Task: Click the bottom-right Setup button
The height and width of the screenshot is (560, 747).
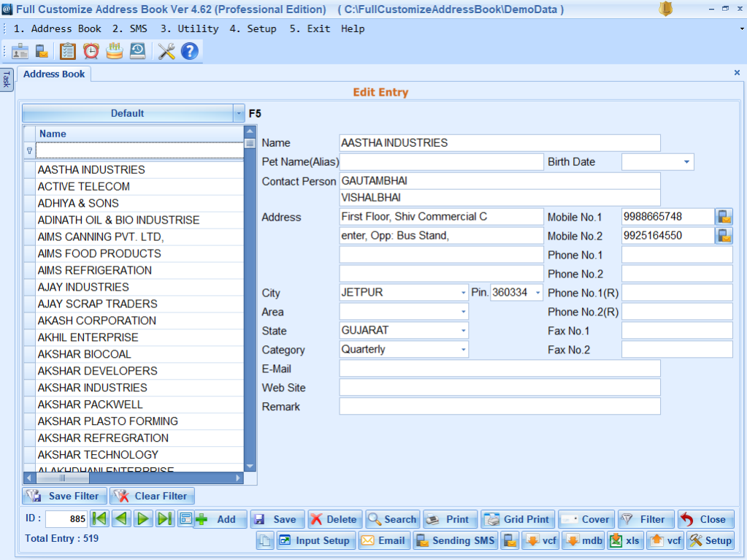Action: coord(710,540)
